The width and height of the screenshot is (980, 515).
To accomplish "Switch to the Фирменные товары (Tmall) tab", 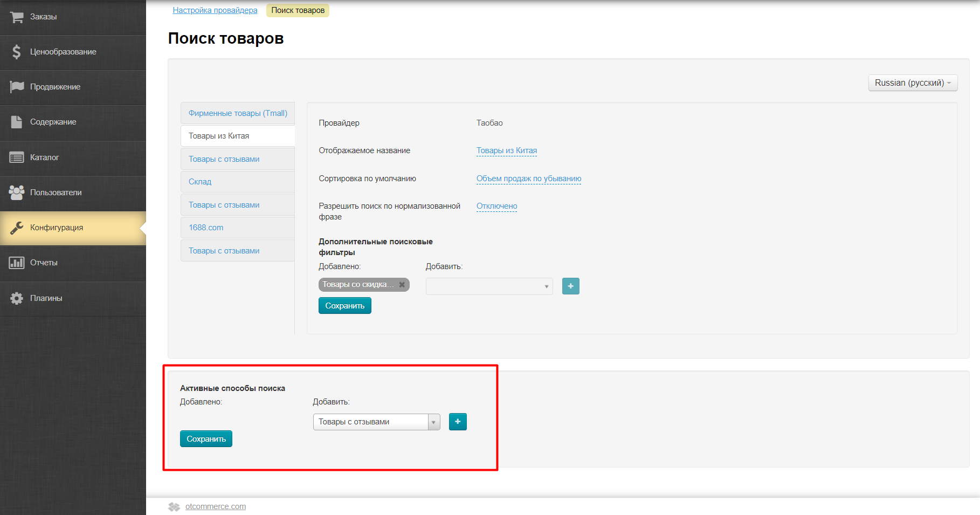I will click(x=237, y=113).
